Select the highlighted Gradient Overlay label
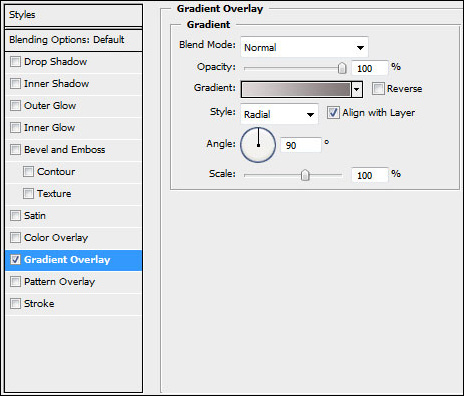 point(67,260)
